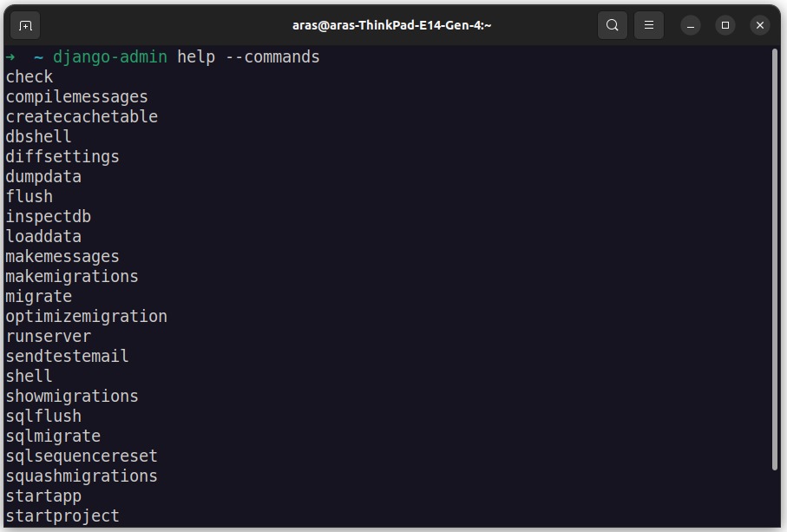This screenshot has width=787, height=532.
Task: Open a new terminal tab
Action: pyautogui.click(x=25, y=25)
